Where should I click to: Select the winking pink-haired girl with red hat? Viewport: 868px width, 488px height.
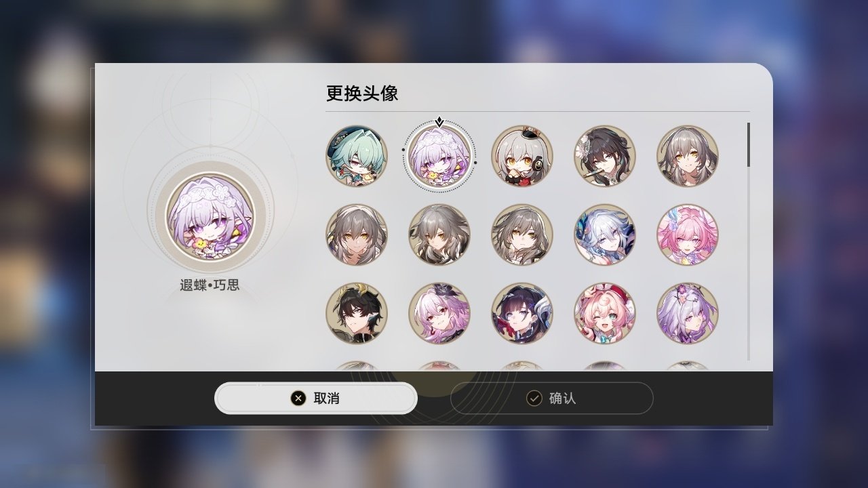605,314
